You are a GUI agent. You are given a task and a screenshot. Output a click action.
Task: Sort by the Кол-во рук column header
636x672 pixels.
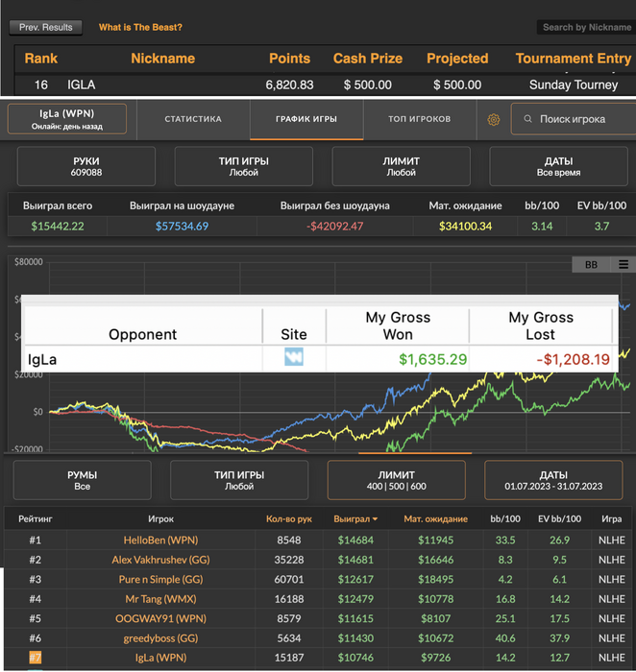[288, 519]
